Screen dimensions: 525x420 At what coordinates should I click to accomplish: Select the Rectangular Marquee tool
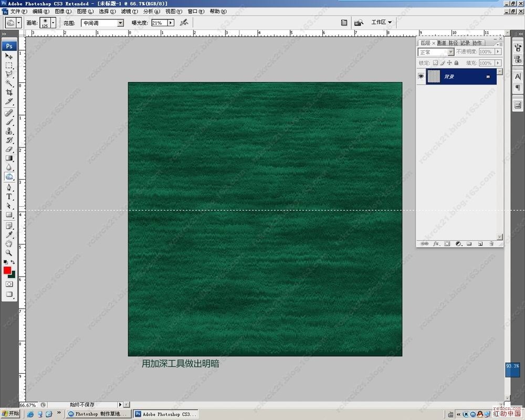(9, 65)
